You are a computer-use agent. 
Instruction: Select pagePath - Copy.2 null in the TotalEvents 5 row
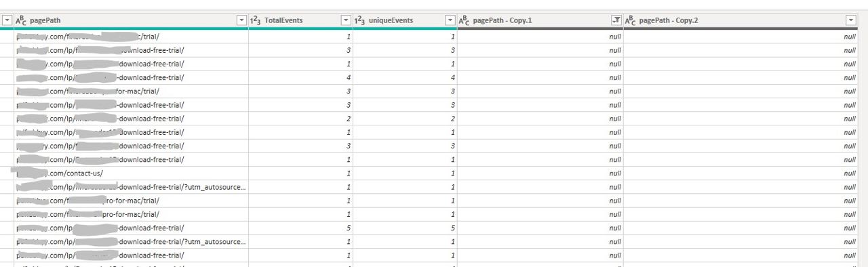click(741, 228)
